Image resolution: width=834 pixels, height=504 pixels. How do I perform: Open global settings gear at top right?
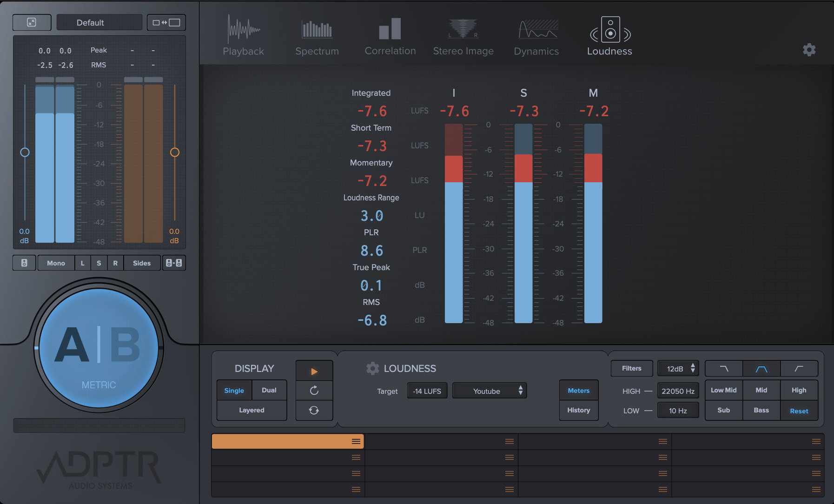[809, 50]
